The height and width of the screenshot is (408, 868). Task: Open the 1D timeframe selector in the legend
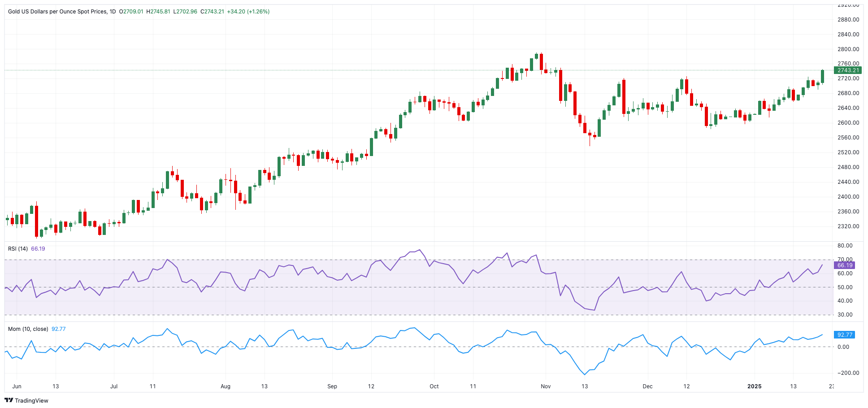(113, 11)
